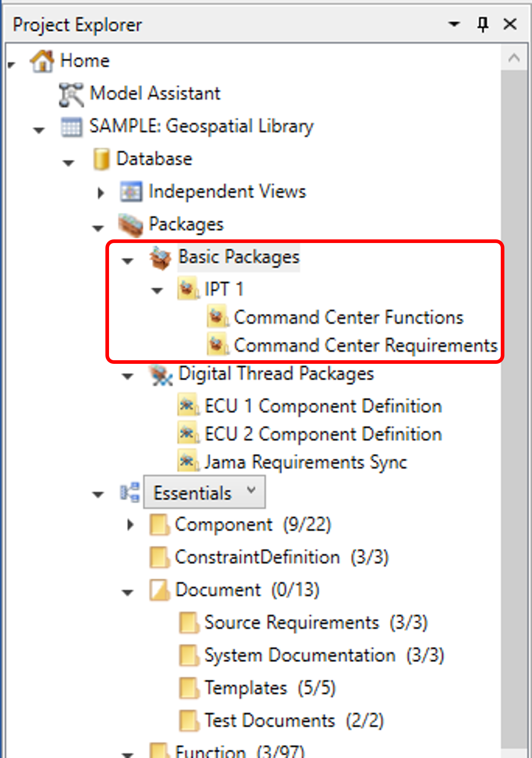Collapse the Document (0/13) folder
532x758 pixels.
[128, 592]
